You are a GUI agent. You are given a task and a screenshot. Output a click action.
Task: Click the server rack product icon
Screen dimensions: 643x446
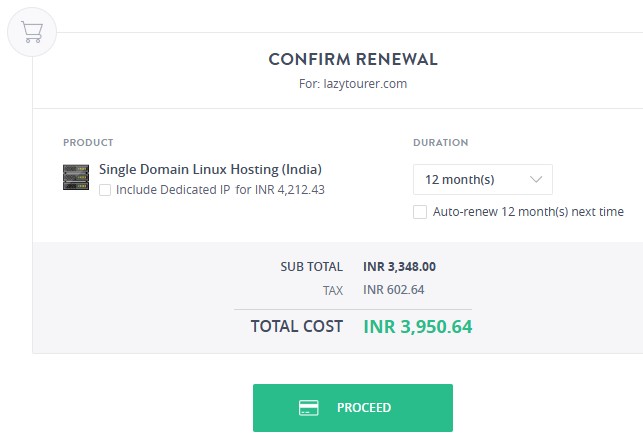pos(76,178)
